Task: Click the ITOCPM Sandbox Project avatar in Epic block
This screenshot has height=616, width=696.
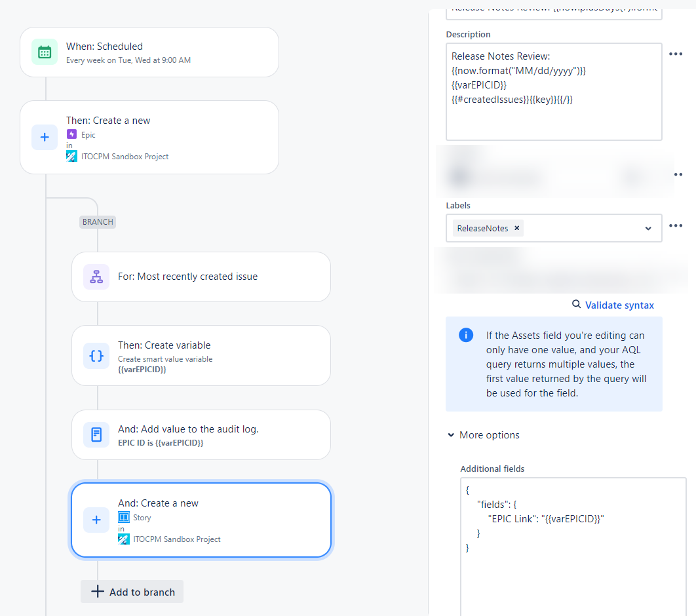Action: tap(71, 157)
